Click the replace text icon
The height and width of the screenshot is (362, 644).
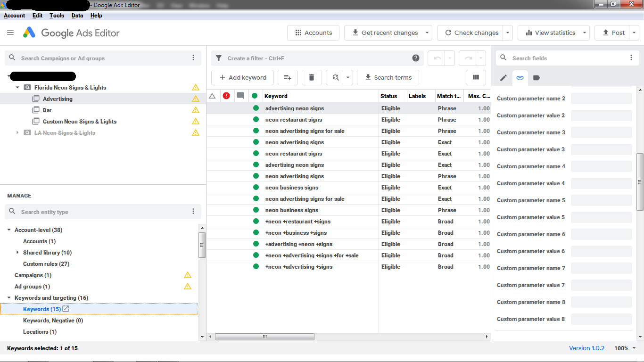tap(335, 77)
